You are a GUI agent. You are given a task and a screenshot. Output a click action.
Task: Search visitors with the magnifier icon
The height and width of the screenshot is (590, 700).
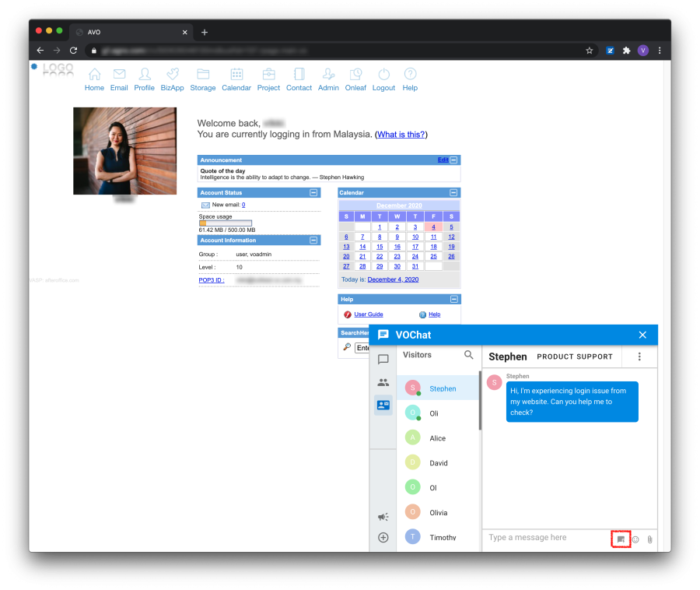(x=468, y=355)
